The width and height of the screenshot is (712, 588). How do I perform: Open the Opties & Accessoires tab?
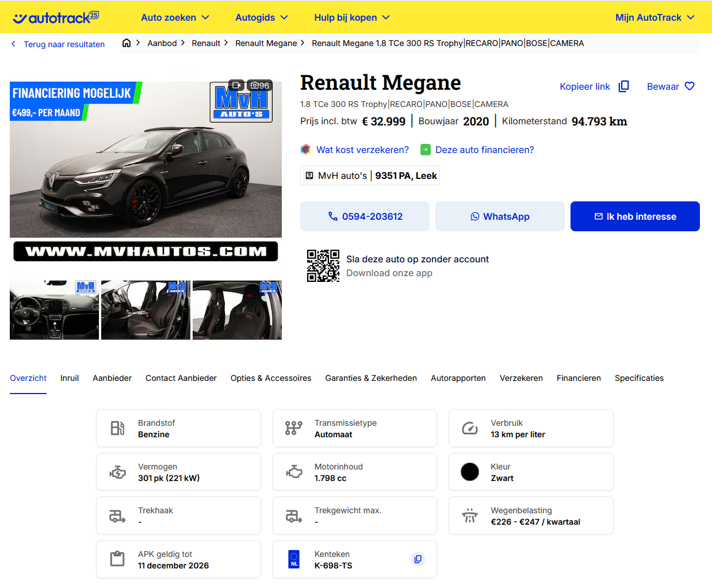pos(271,378)
